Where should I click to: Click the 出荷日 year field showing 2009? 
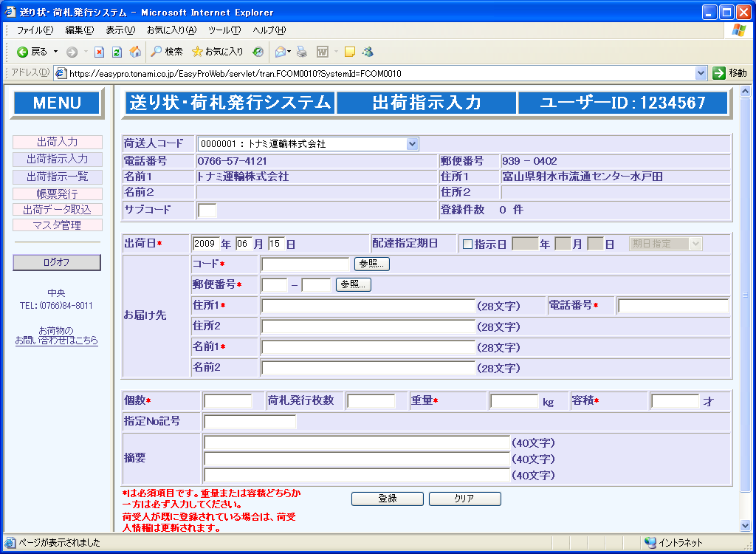coord(207,244)
